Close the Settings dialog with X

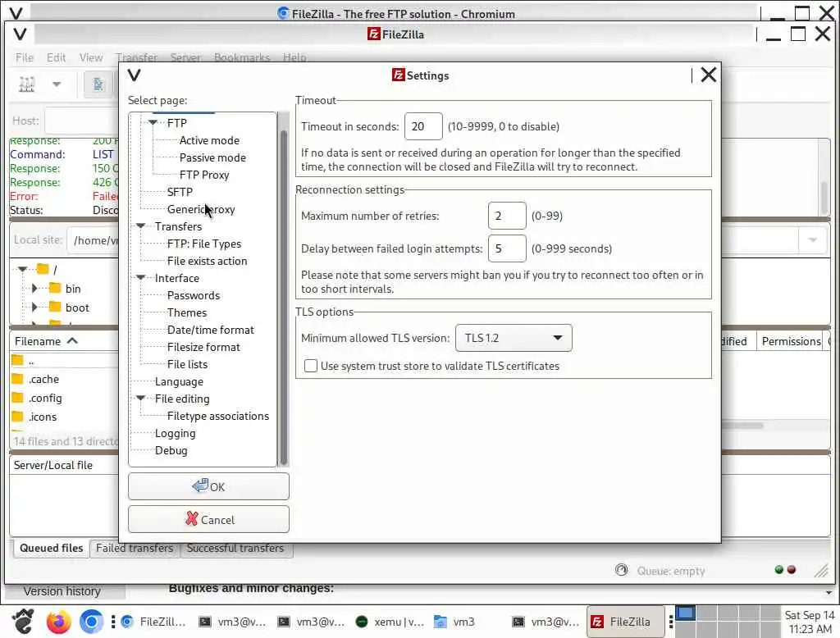tap(708, 75)
